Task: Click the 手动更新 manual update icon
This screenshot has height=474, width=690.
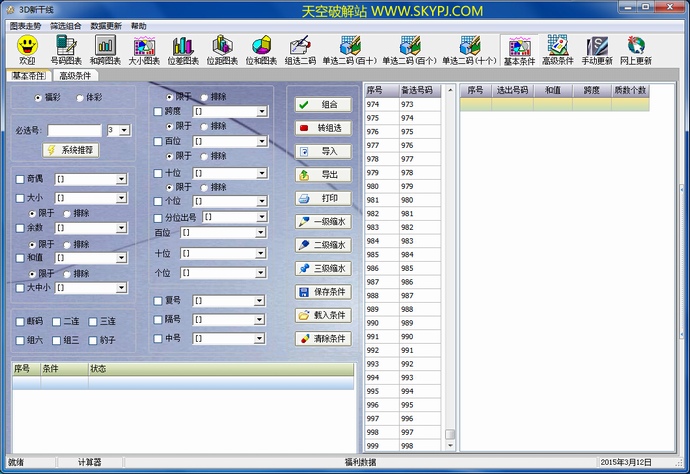Action: pyautogui.click(x=596, y=46)
